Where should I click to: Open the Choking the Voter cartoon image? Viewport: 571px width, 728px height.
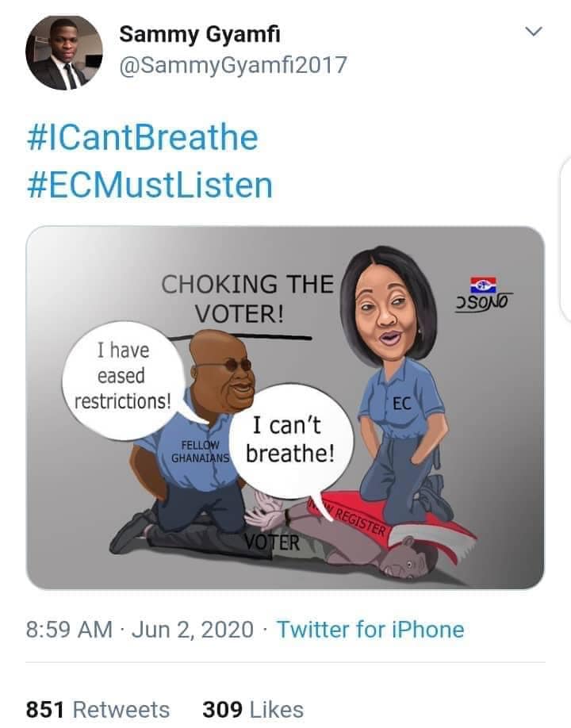(285, 408)
